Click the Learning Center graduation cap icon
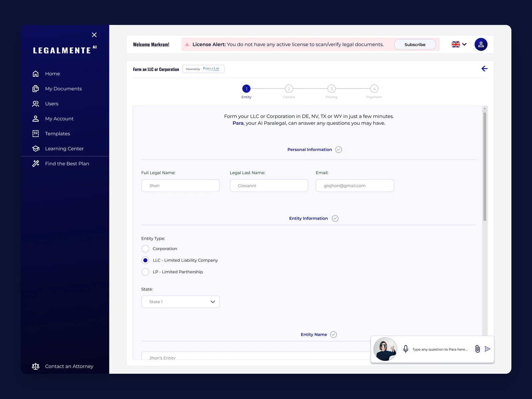Image resolution: width=532 pixels, height=399 pixels. point(36,148)
